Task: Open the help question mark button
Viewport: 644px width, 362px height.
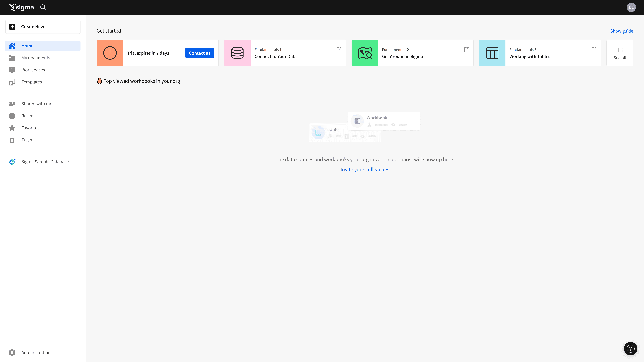Action: pos(630,349)
